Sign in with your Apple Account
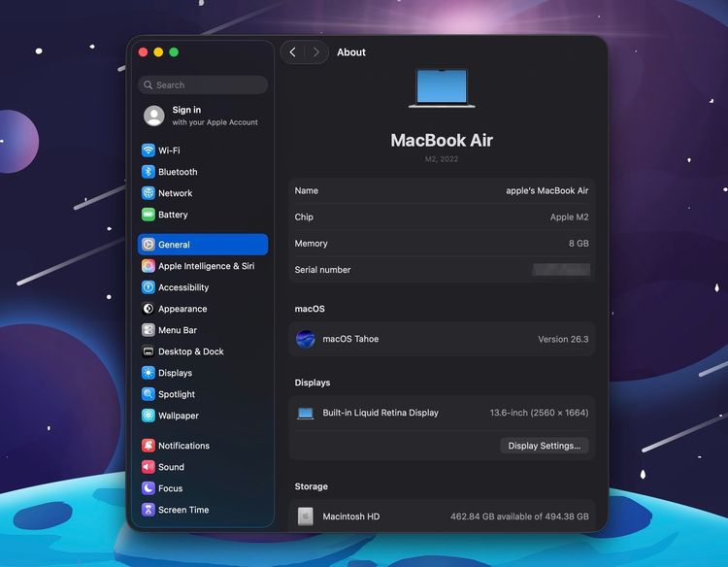Screen dimensions: 728x567 202,116
